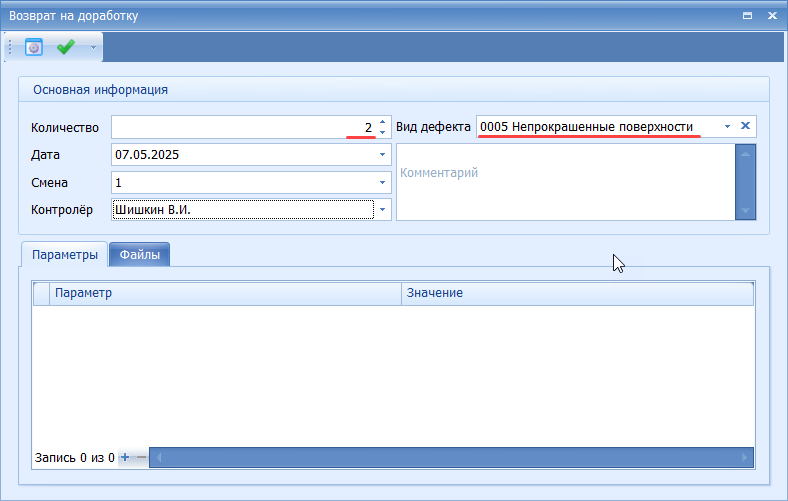The width and height of the screenshot is (788, 501).
Task: Open the toolbar overflow arrow
Action: pyautogui.click(x=94, y=47)
